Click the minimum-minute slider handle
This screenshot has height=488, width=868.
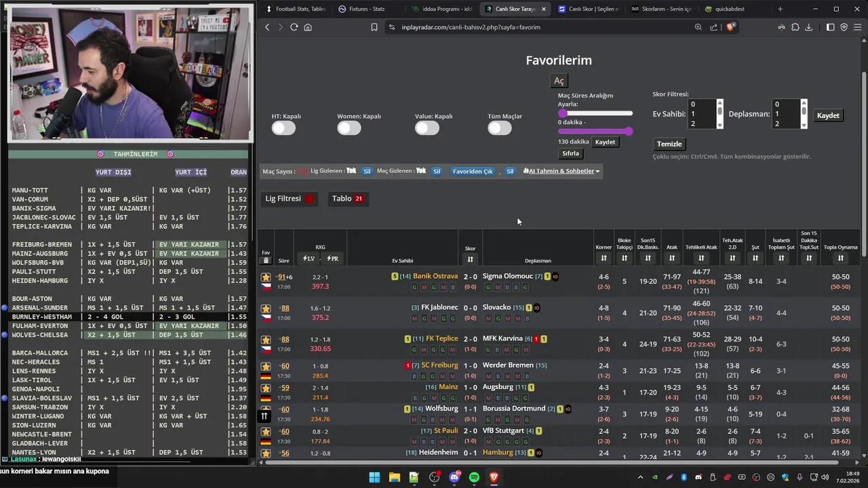tap(562, 113)
